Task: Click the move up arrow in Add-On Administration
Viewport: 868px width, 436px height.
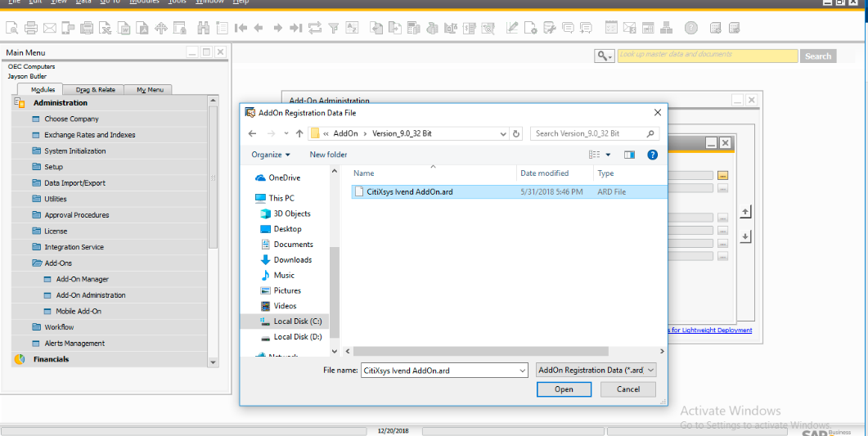Action: coord(745,212)
